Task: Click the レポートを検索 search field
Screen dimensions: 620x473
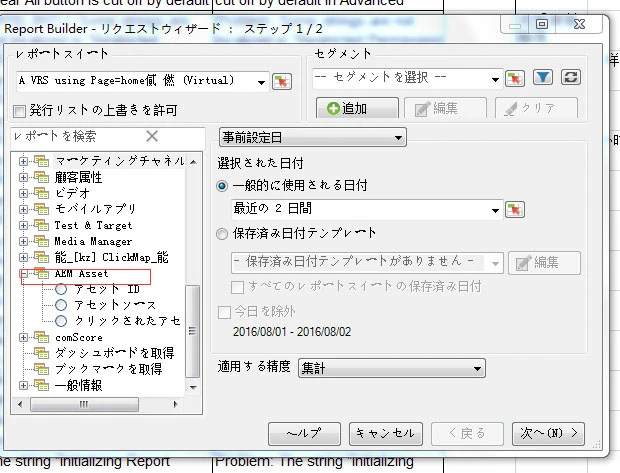Action: coord(75,136)
